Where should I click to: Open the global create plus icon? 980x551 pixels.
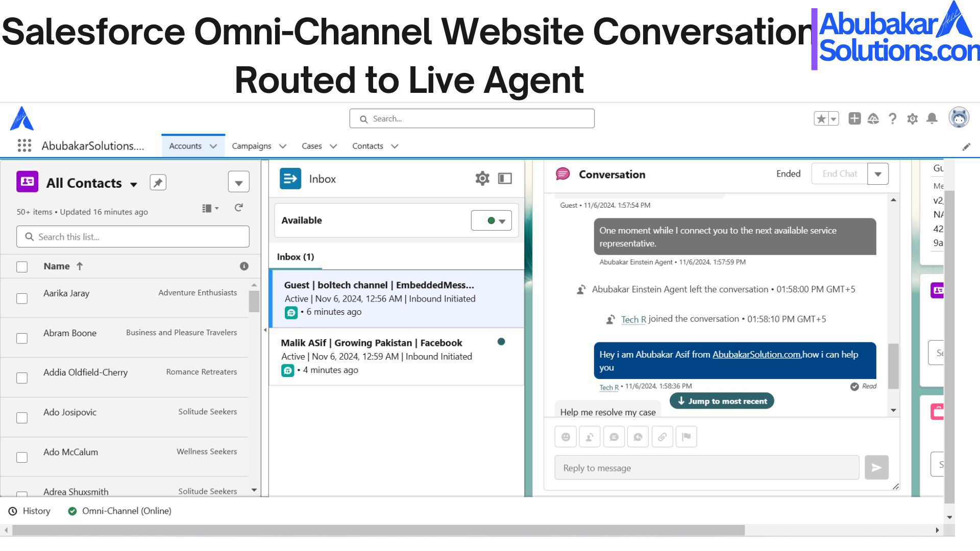854,119
